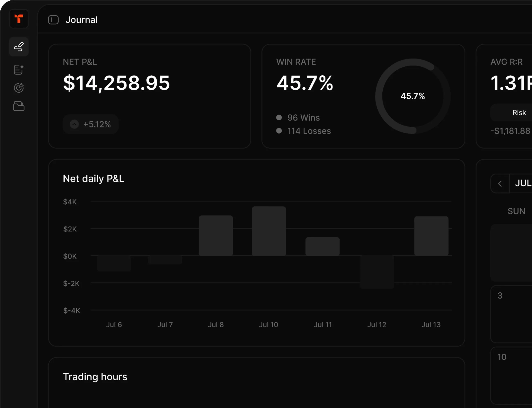Image resolution: width=532 pixels, height=408 pixels.
Task: Click the '$14,258.95' net P&L value
Action: (x=116, y=83)
